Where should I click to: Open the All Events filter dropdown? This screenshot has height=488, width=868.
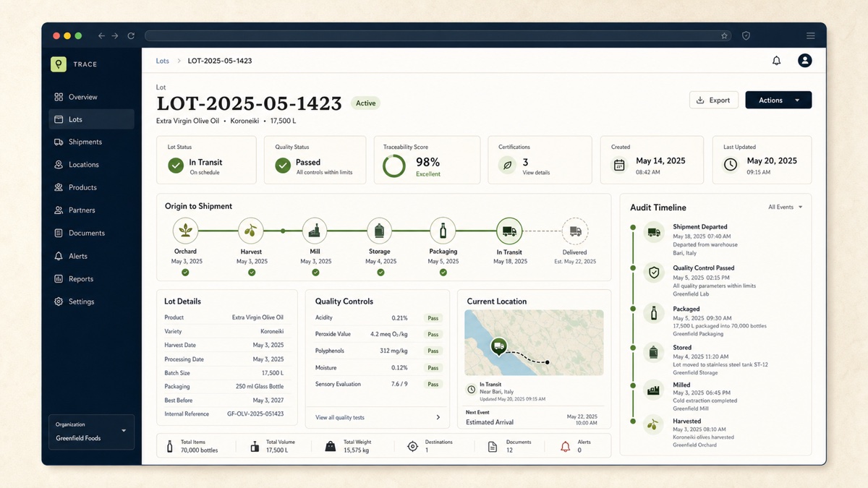pyautogui.click(x=786, y=207)
